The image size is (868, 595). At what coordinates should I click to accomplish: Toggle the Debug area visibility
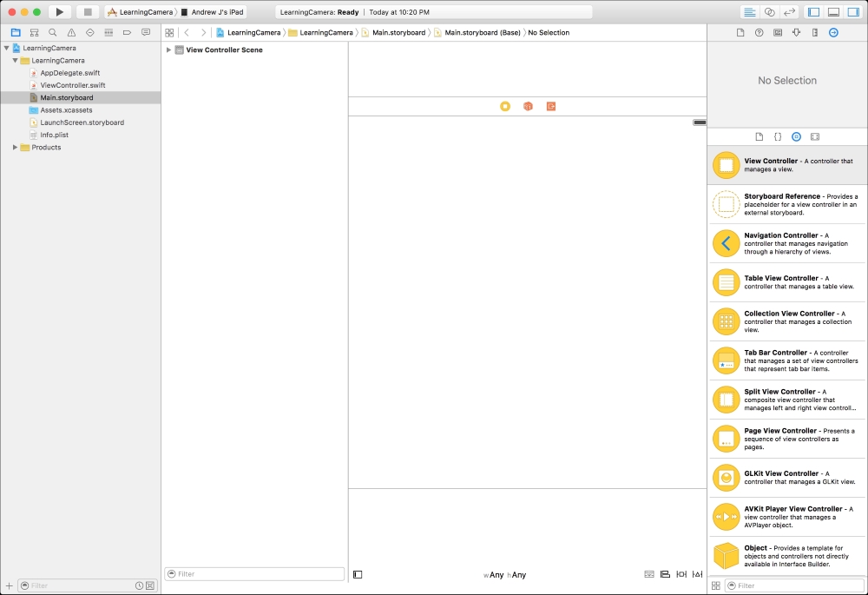click(834, 12)
